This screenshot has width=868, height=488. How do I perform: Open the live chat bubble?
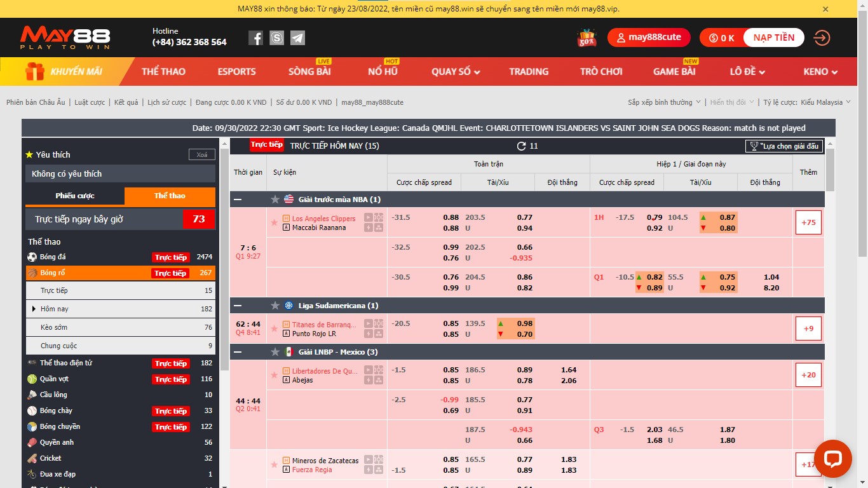(832, 459)
